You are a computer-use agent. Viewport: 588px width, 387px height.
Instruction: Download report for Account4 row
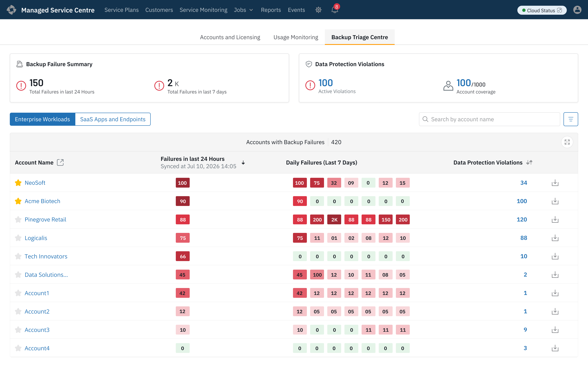tap(555, 348)
